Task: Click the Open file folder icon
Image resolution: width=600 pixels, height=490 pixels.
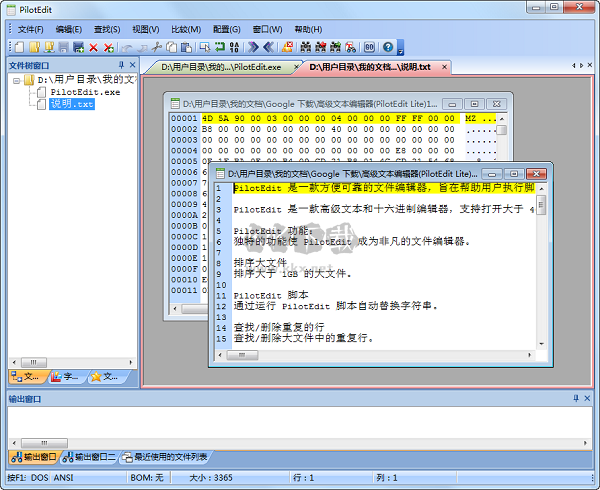Action: pos(34,47)
